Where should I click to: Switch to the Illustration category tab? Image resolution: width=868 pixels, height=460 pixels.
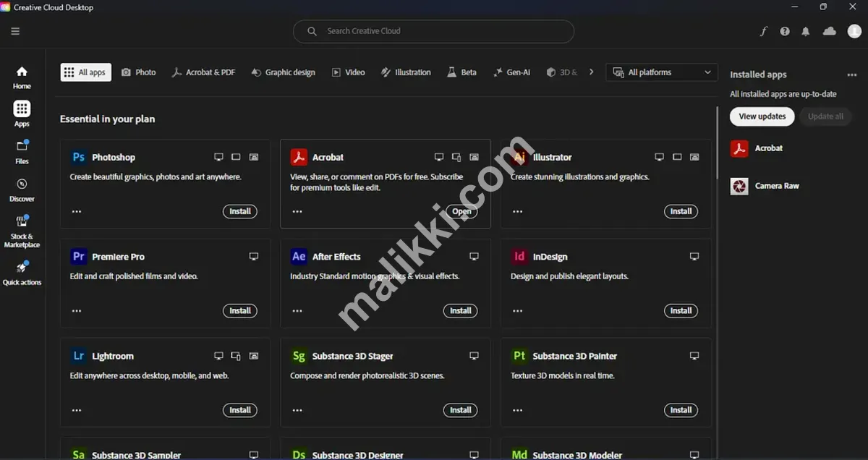point(406,72)
